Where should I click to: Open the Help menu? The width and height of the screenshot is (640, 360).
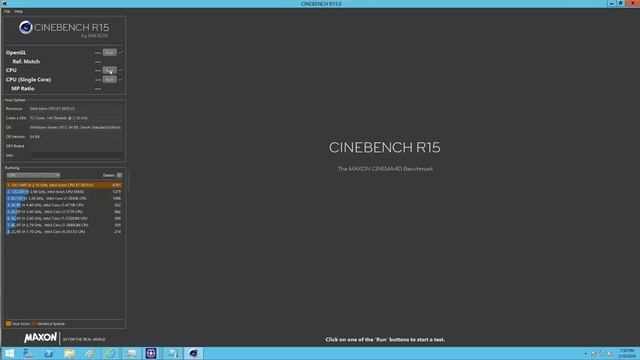tap(18, 11)
